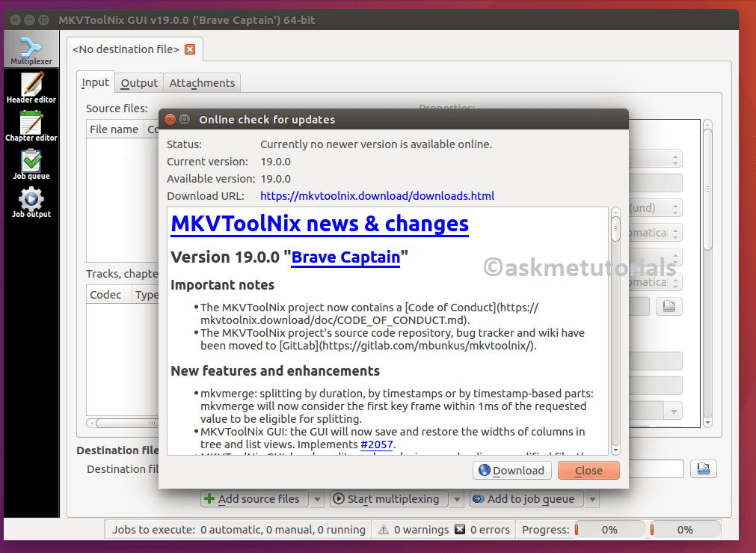The width and height of the screenshot is (756, 553).
Task: Open the Chapter editor tool
Action: [x=31, y=126]
